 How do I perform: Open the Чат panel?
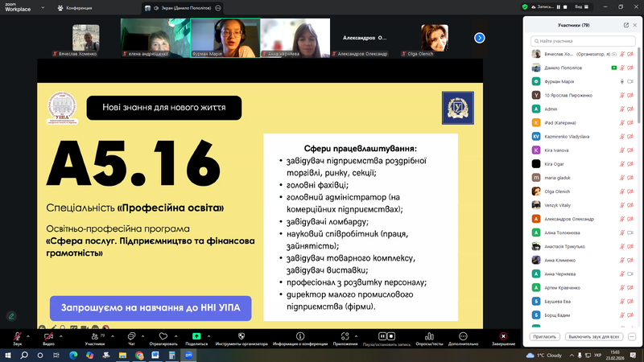point(131,335)
